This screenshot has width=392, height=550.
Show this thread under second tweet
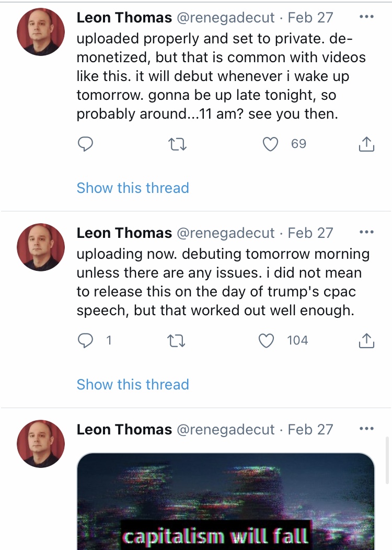click(x=133, y=384)
